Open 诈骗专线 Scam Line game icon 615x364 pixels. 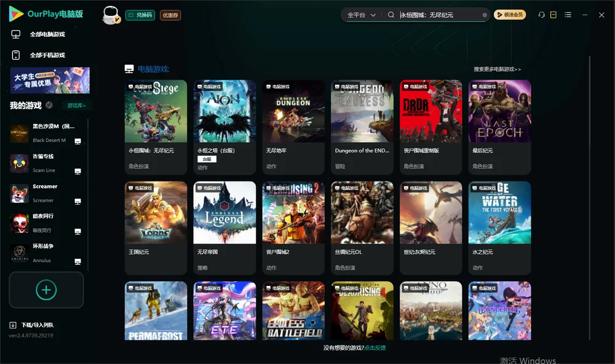(x=19, y=164)
